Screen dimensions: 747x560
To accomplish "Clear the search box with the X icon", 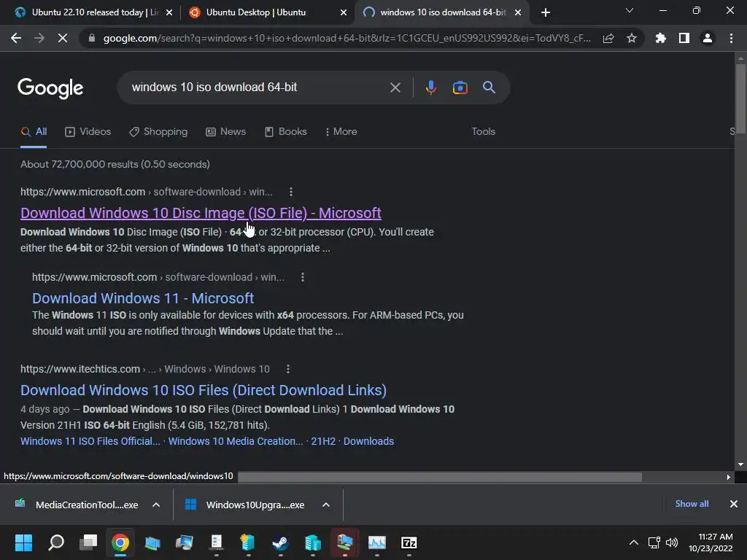I will tap(395, 87).
